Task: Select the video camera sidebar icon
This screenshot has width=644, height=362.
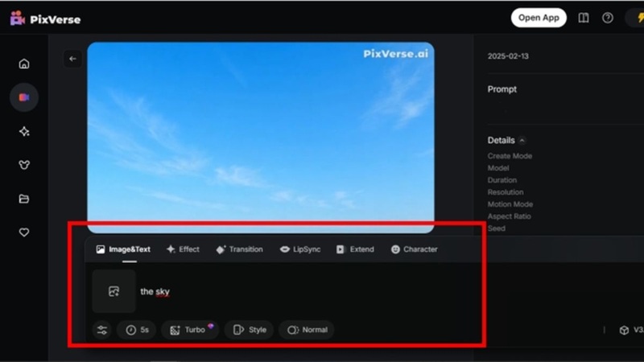Action: (x=24, y=97)
